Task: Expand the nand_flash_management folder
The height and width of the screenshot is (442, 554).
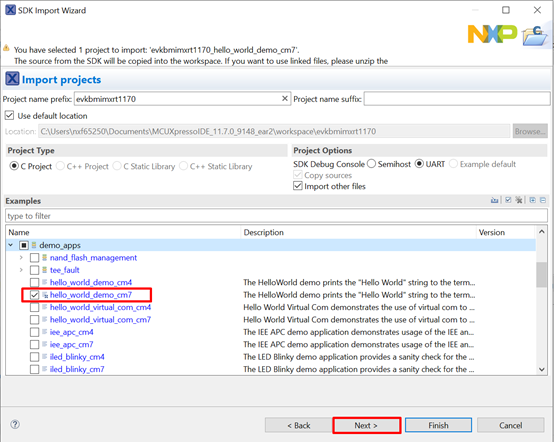Action: click(x=22, y=258)
